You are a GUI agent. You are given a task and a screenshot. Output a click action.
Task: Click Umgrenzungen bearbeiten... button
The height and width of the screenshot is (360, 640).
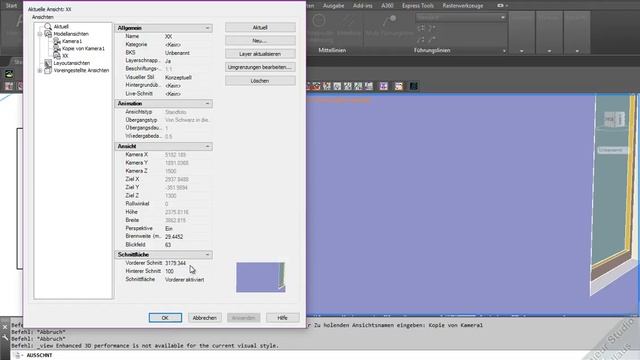(x=260, y=67)
